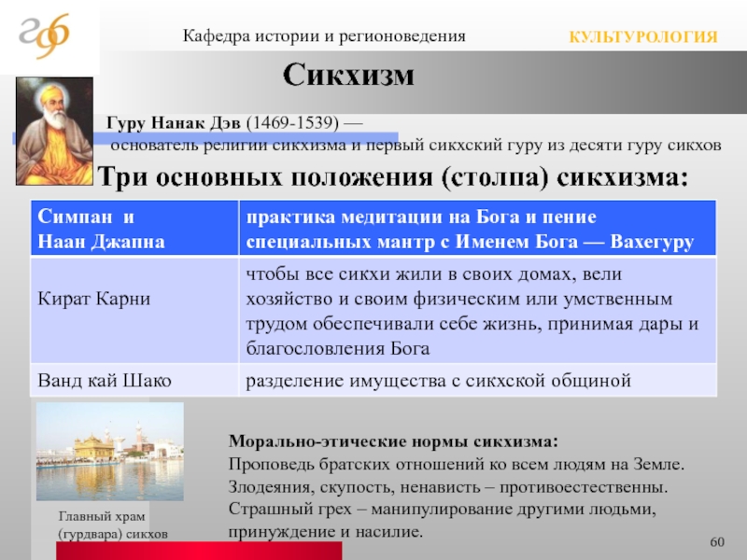Image resolution: width=747 pixels, height=560 pixels.
Task: Click heading 'Три основных положения (столпа) сикхизма:'
Action: pos(393,178)
